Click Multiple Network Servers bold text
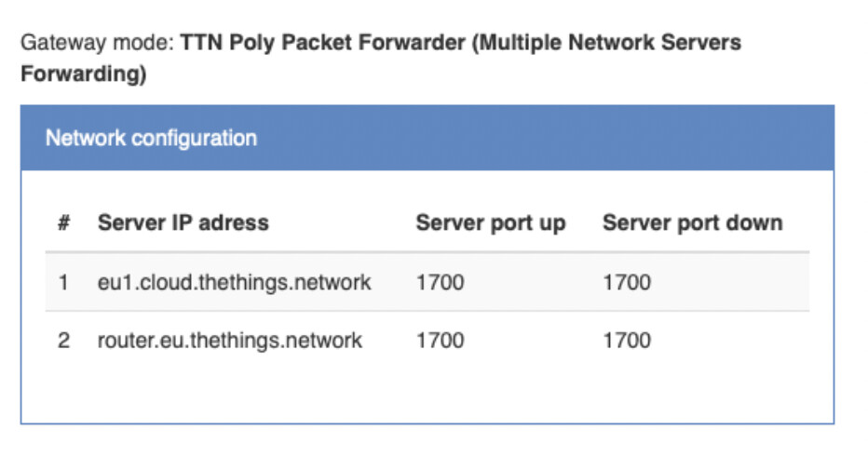This screenshot has width=868, height=469. pyautogui.click(x=606, y=43)
